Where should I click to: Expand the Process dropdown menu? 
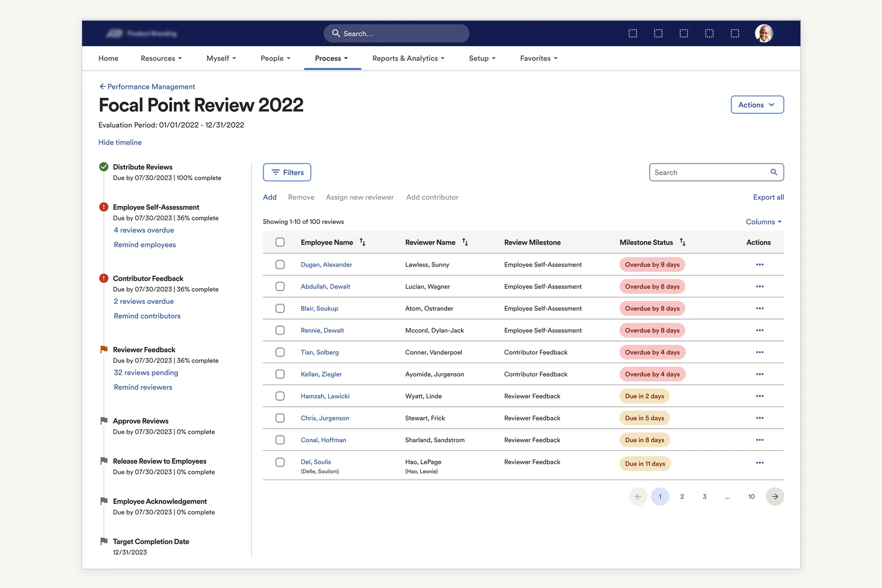[x=332, y=58]
